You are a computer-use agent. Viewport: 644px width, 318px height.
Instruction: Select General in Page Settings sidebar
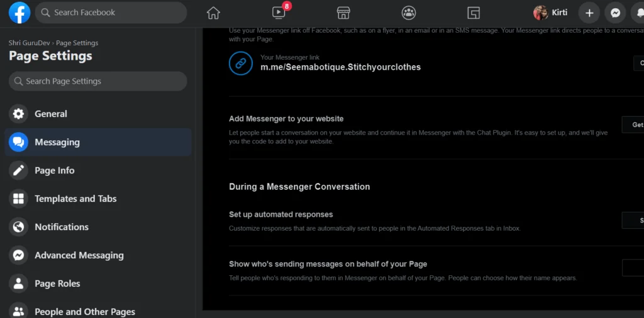[51, 114]
